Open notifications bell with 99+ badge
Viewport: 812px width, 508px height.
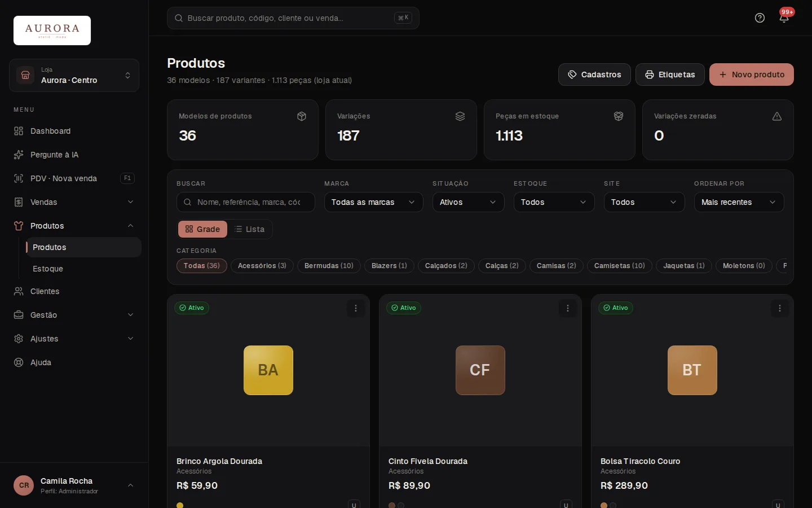point(784,18)
